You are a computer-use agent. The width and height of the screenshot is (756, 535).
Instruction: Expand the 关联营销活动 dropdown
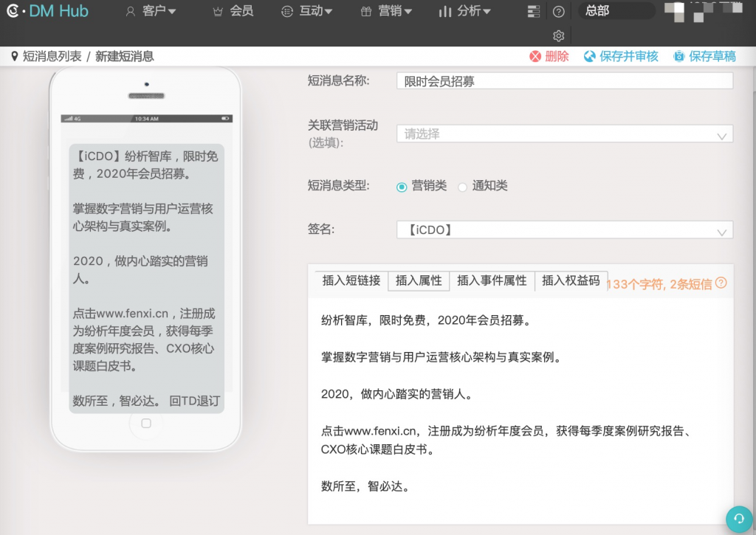(564, 134)
